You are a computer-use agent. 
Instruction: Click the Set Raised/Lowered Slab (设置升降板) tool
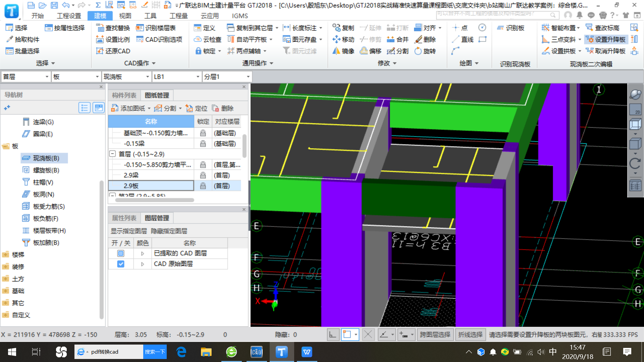click(606, 40)
